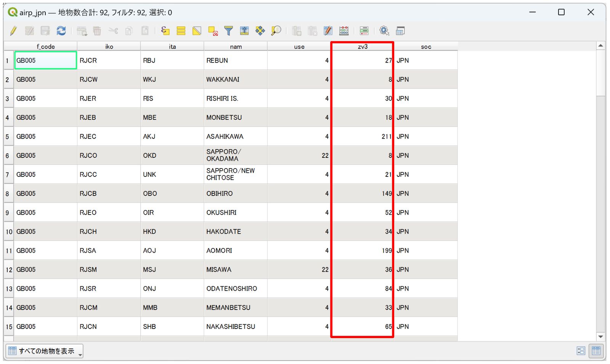Image resolution: width=610 pixels, height=364 pixels.
Task: Reload the table with the refresh icon
Action: [61, 31]
